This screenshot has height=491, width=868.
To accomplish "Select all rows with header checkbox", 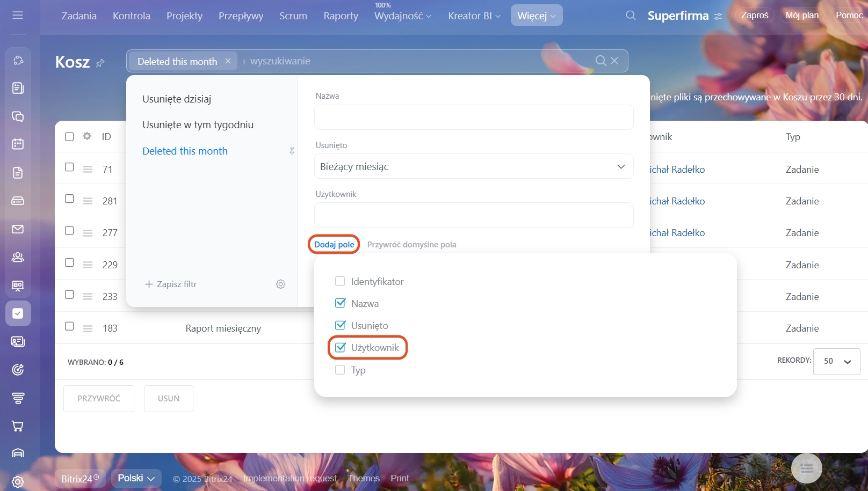I will coord(69,136).
